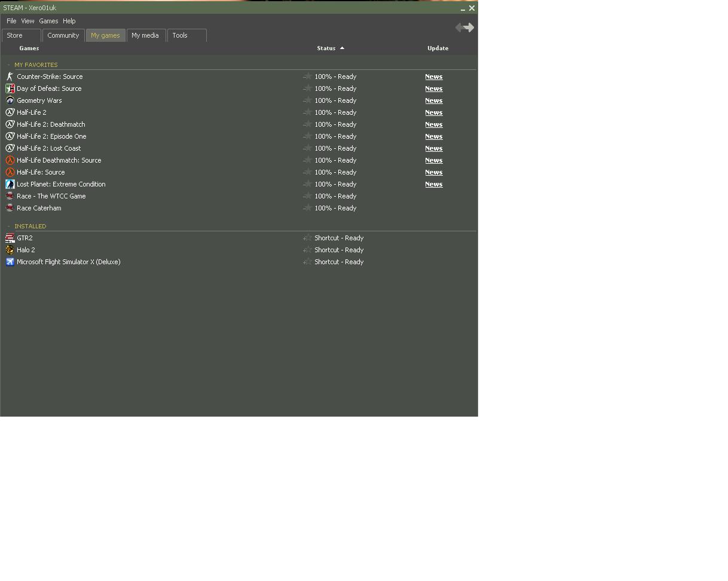728x581 pixels.
Task: Select the Microsoft Flight Simulator X (Deluxe) entry
Action: point(239,262)
